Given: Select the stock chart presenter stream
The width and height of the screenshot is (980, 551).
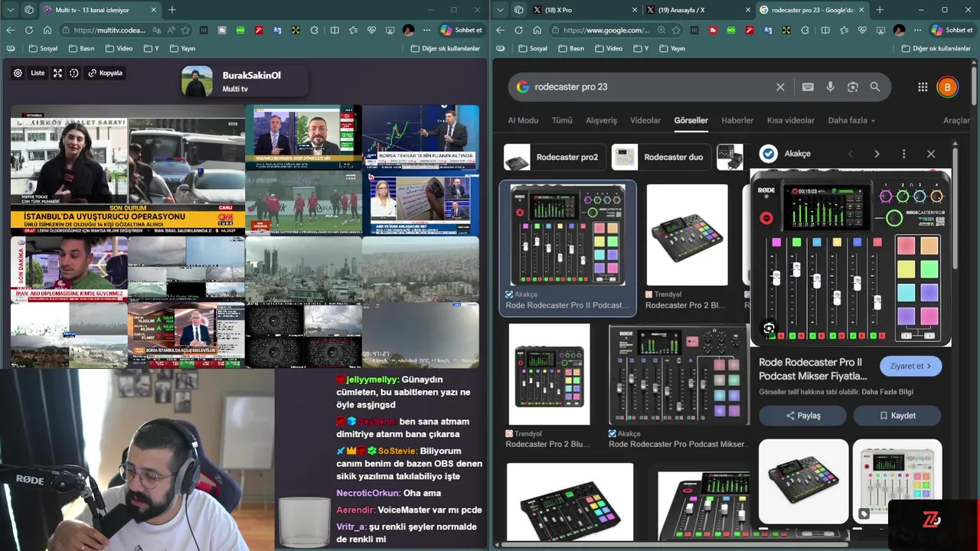Looking at the screenshot, I should [x=420, y=138].
